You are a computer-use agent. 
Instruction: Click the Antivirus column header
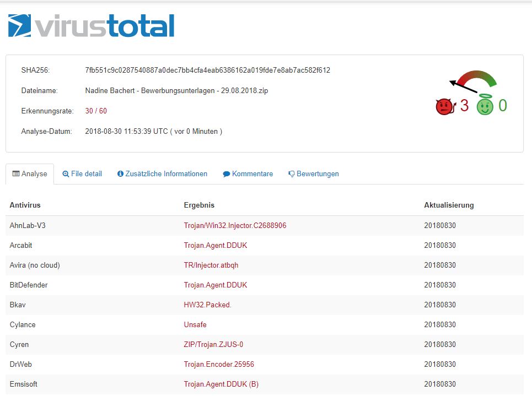click(x=25, y=205)
